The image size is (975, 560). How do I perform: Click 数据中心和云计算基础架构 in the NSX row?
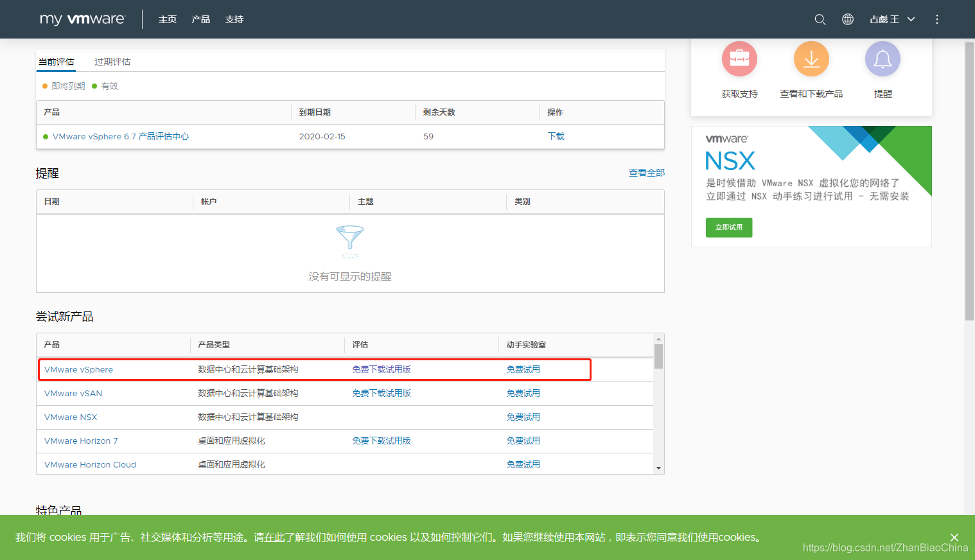coord(248,417)
